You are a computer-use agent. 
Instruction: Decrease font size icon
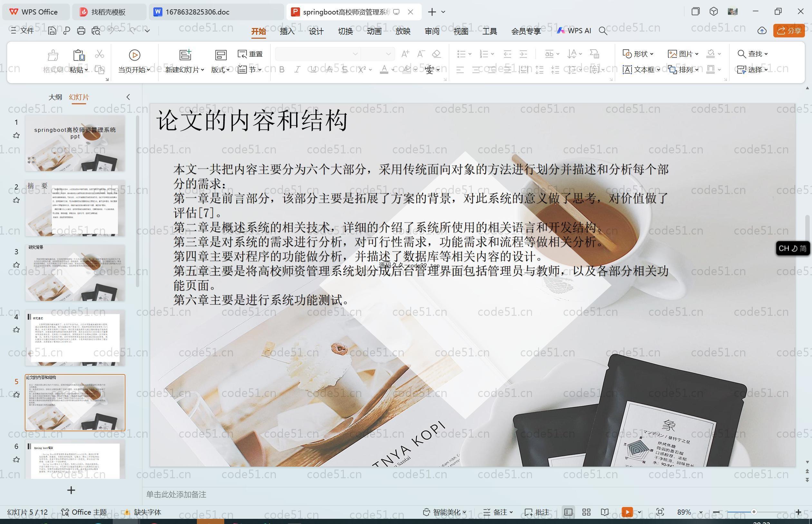pos(421,54)
